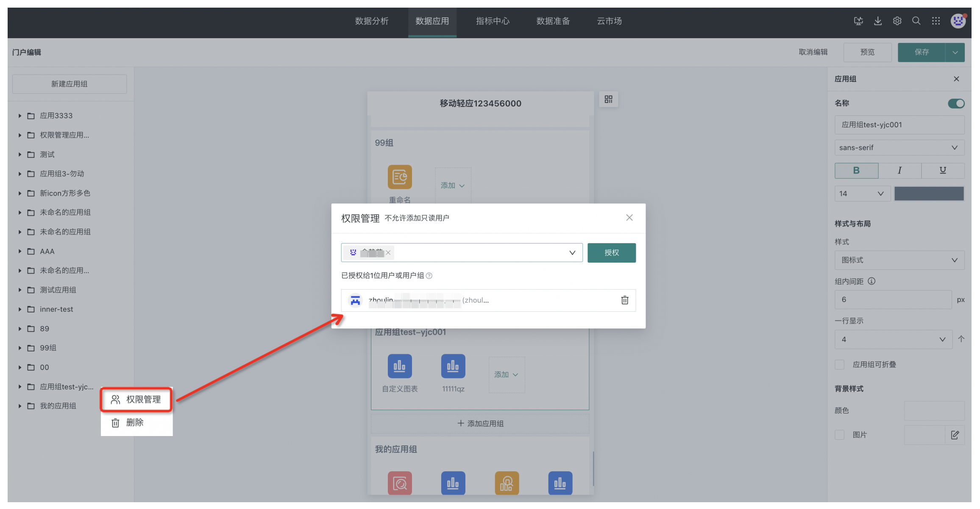This screenshot has width=980, height=509.
Task: Click the 自定义图表 app icon
Action: [x=399, y=366]
